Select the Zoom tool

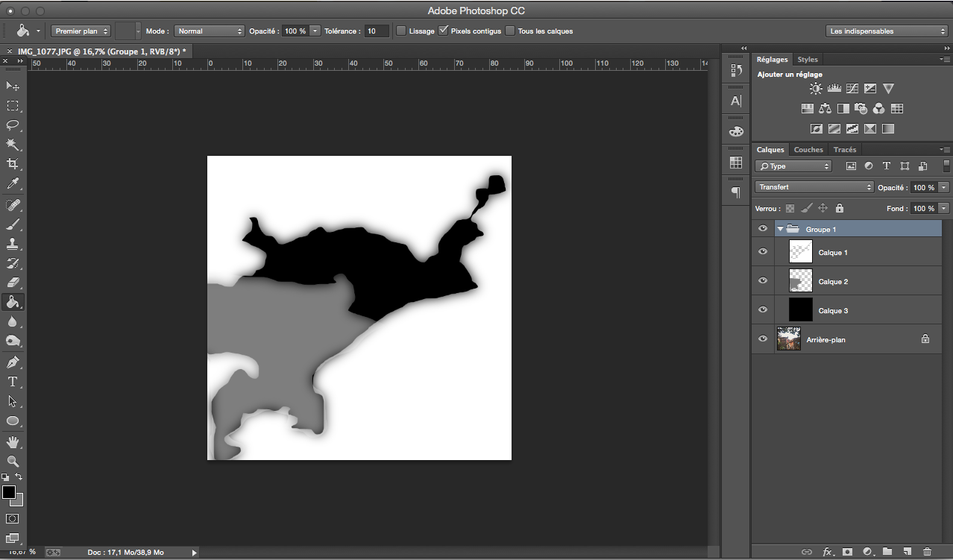point(13,461)
